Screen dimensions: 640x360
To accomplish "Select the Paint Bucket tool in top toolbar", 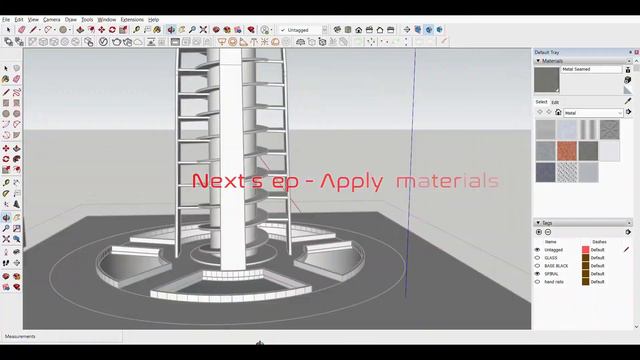I will click(157, 30).
